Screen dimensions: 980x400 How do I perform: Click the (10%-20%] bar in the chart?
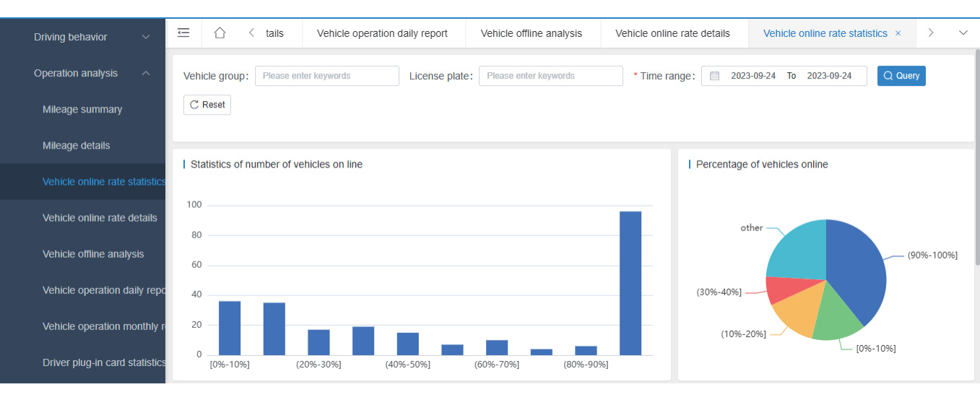pyautogui.click(x=274, y=329)
